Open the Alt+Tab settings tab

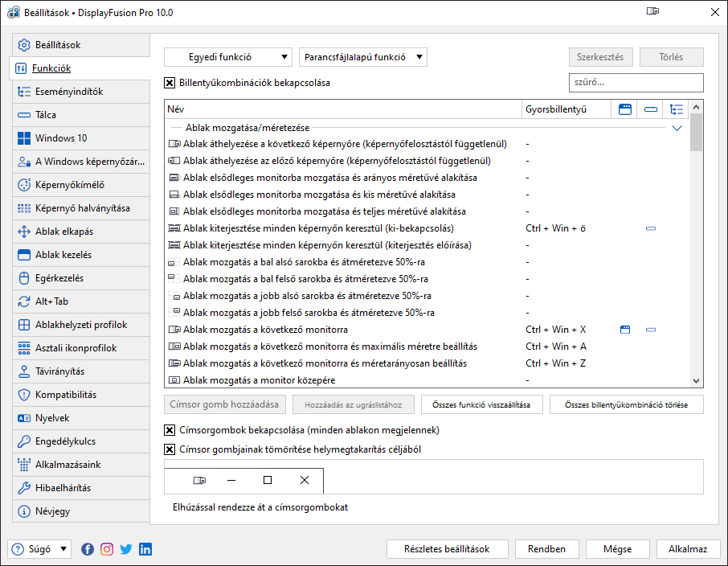(x=81, y=301)
